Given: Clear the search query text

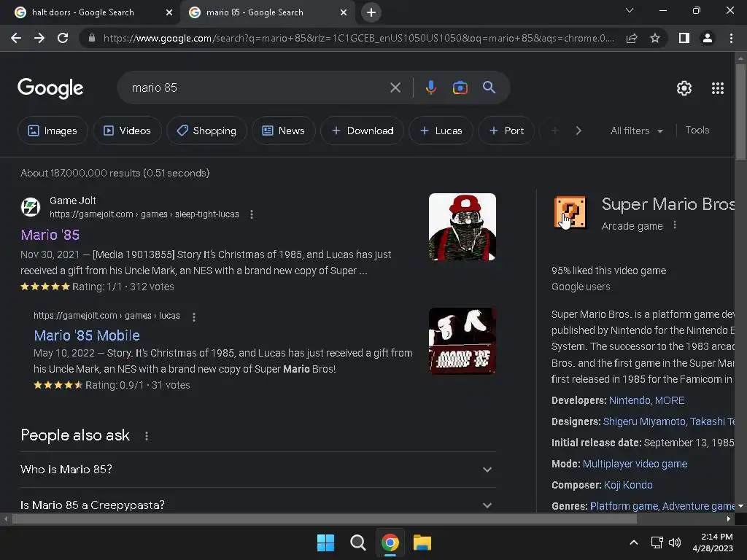Looking at the screenshot, I should click(x=395, y=87).
